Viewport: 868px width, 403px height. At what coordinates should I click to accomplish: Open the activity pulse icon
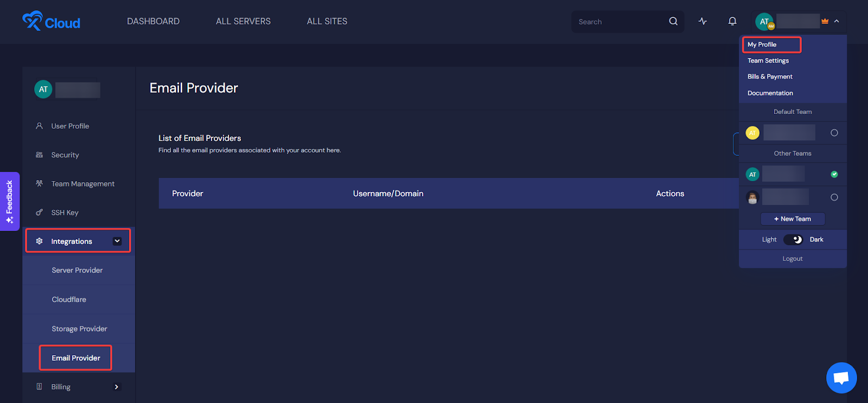point(703,21)
